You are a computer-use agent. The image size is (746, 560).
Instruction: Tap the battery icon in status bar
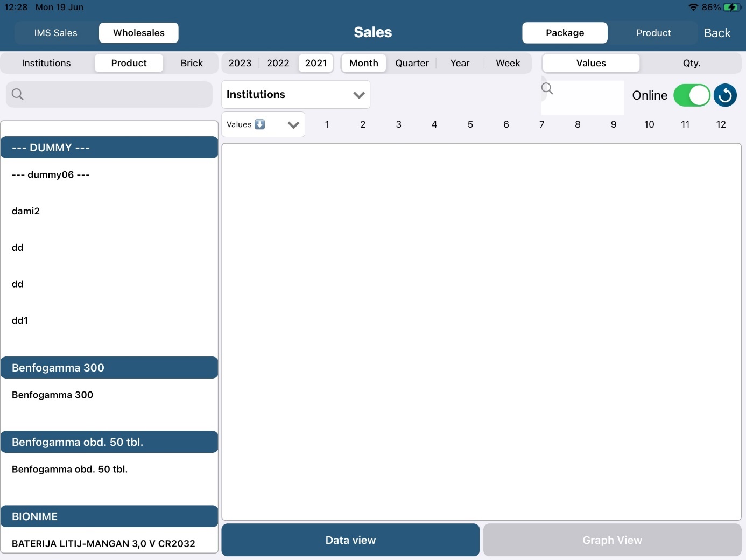pos(732,8)
